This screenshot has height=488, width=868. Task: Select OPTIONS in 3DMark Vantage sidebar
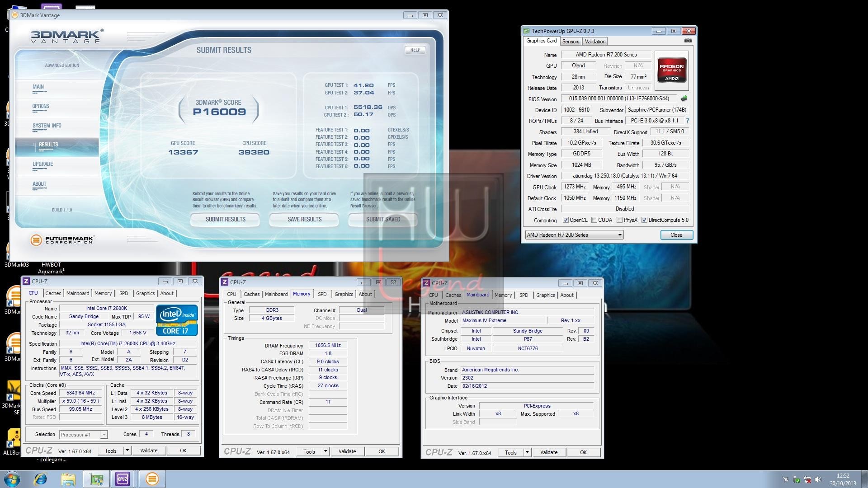coord(41,107)
